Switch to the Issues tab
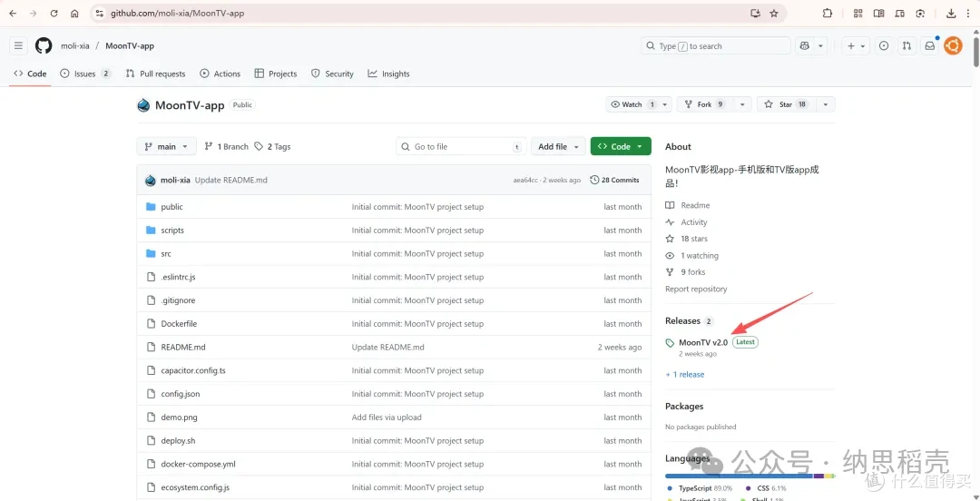The width and height of the screenshot is (980, 501). [x=85, y=74]
